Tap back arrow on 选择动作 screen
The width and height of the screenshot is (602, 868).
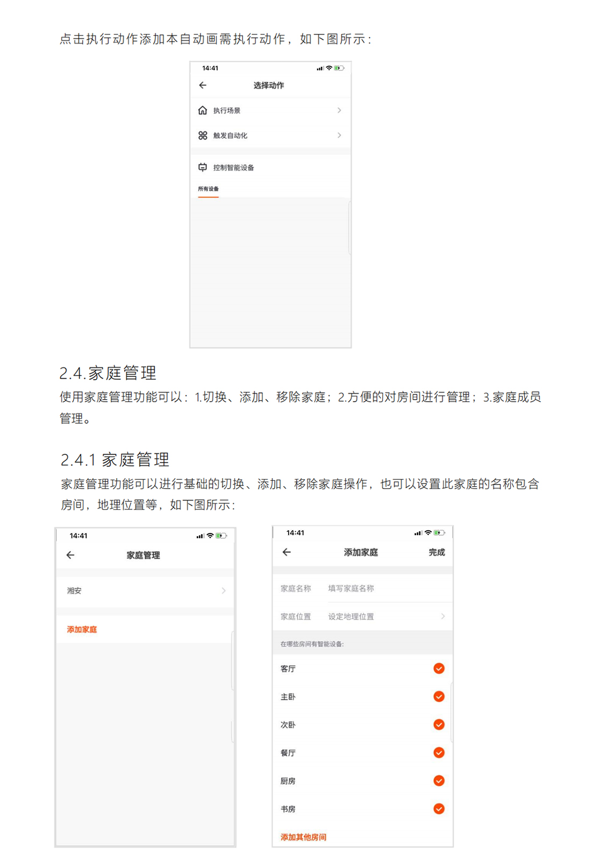203,85
